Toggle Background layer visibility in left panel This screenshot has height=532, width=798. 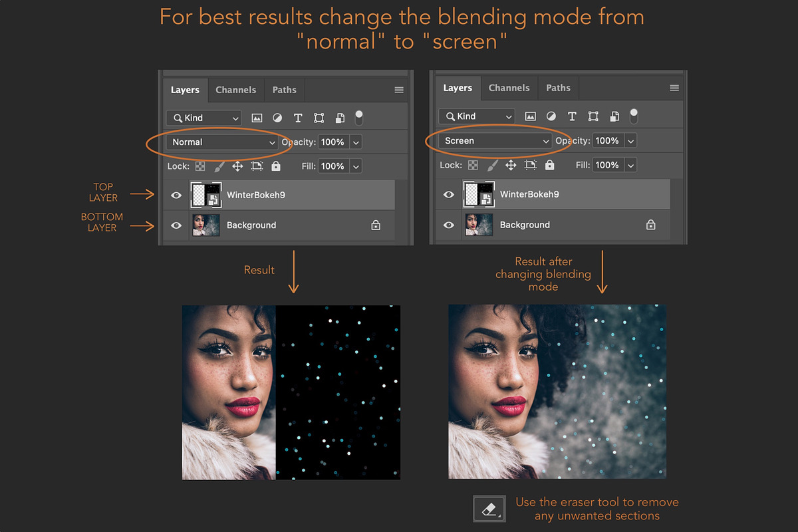pyautogui.click(x=176, y=225)
